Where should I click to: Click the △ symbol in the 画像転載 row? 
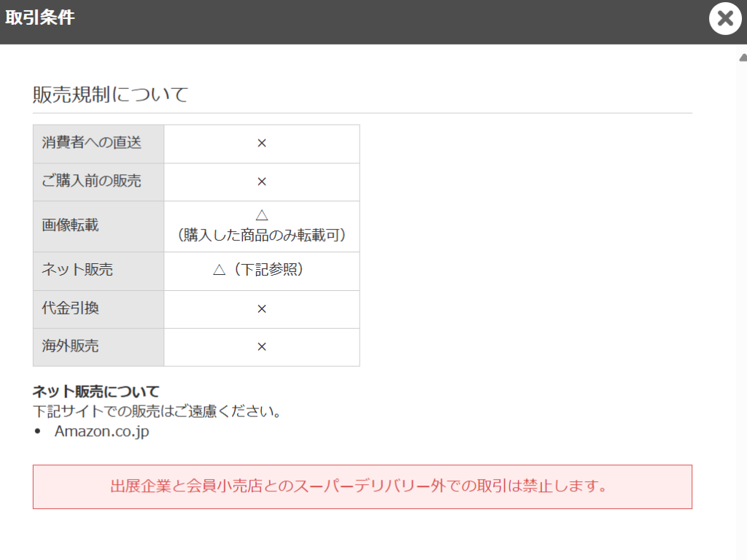pos(262,216)
